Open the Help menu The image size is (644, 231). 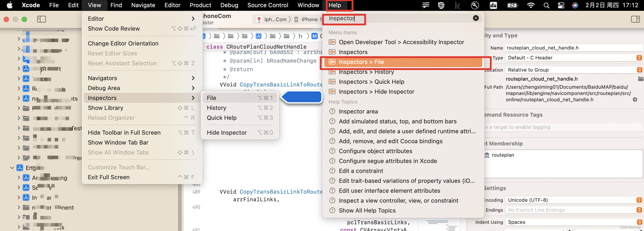pyautogui.click(x=334, y=5)
